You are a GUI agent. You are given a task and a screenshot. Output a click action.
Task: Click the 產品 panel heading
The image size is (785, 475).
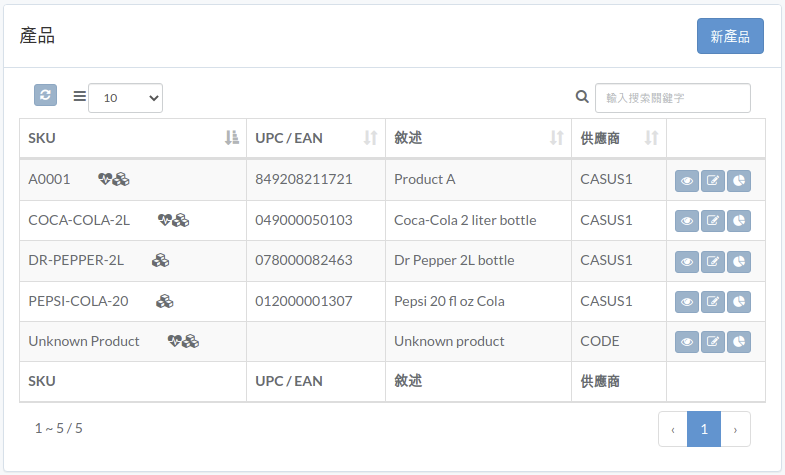click(37, 36)
